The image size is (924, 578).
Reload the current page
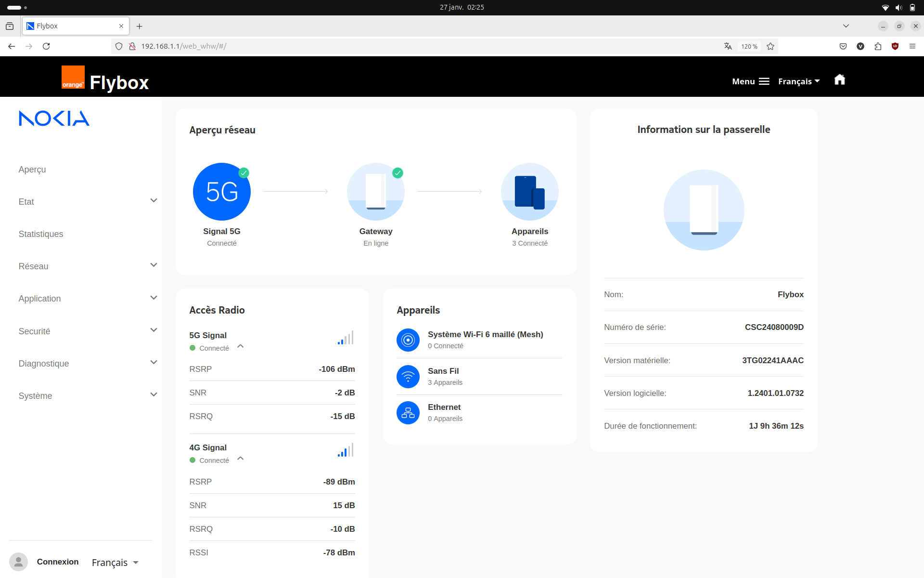[x=46, y=46]
